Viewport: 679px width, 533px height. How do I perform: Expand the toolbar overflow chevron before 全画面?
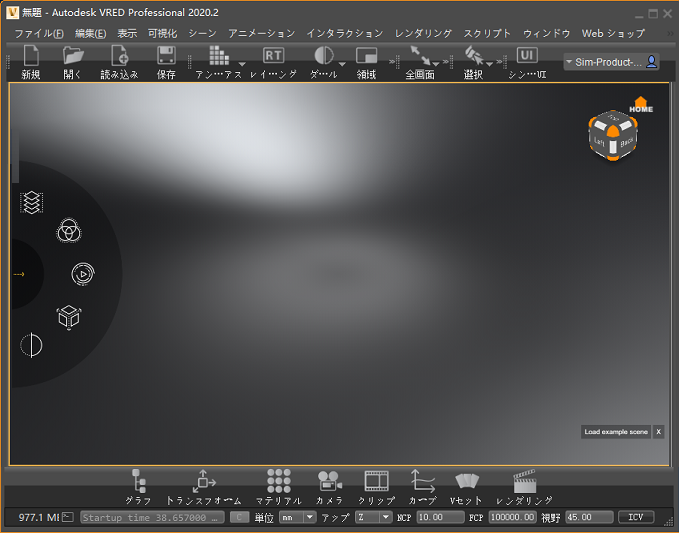tap(392, 61)
